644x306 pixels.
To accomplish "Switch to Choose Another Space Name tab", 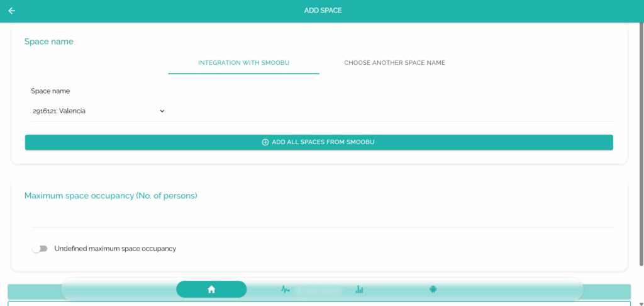I will pos(394,63).
